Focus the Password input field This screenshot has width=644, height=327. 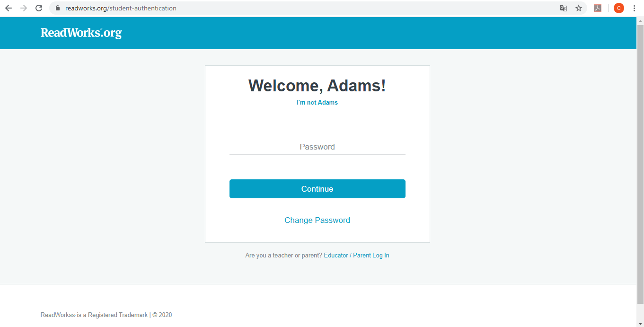pyautogui.click(x=317, y=147)
